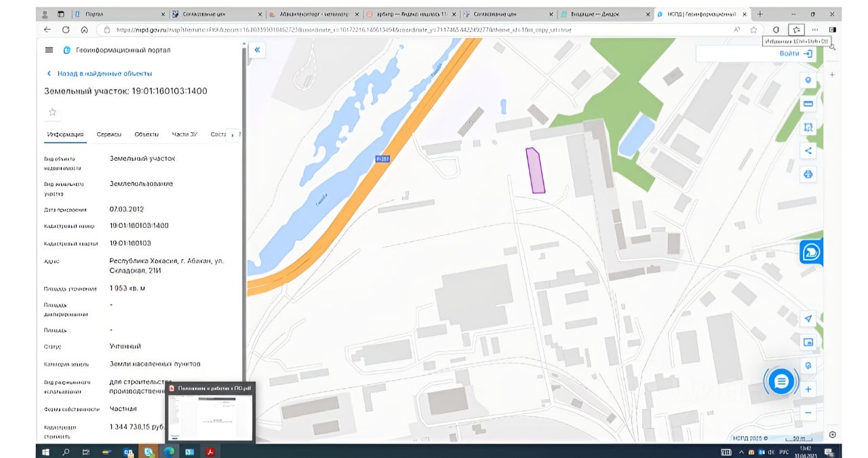The image size is (868, 458).
Task: Expand more tabs with the small arrow
Action: click(x=233, y=135)
